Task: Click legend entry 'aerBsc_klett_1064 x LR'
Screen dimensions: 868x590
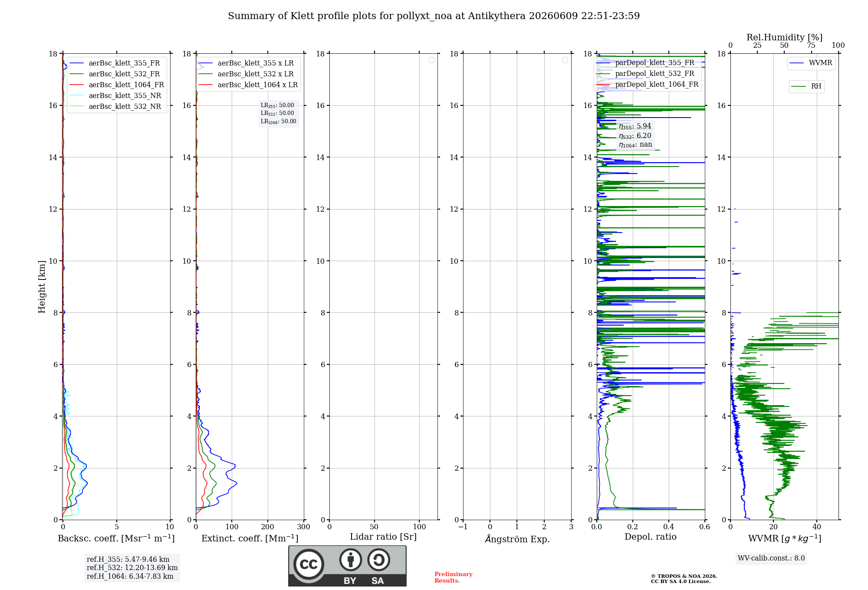Action: 258,85
